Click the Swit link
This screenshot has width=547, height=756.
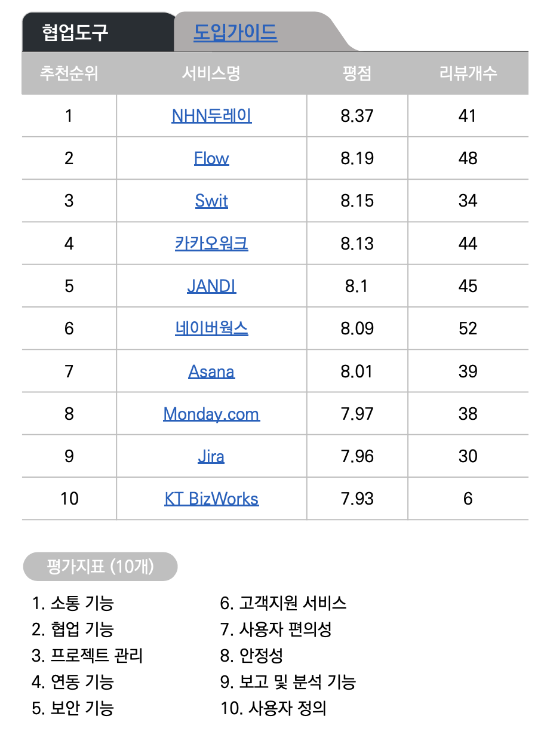(x=211, y=201)
